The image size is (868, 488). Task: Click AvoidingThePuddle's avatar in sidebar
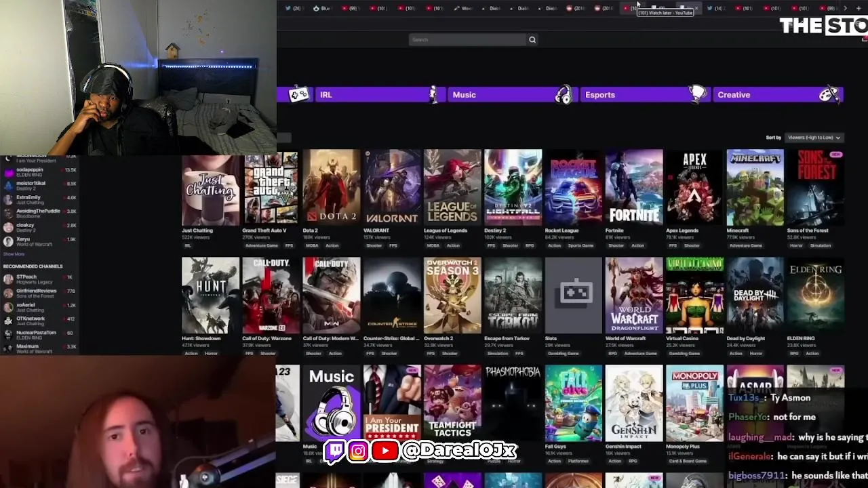click(x=8, y=213)
